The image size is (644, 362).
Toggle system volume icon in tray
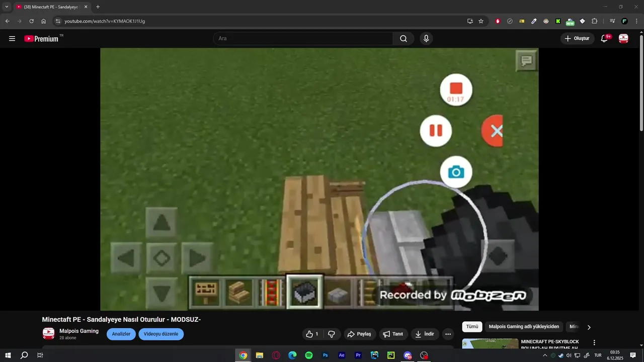pyautogui.click(x=569, y=355)
